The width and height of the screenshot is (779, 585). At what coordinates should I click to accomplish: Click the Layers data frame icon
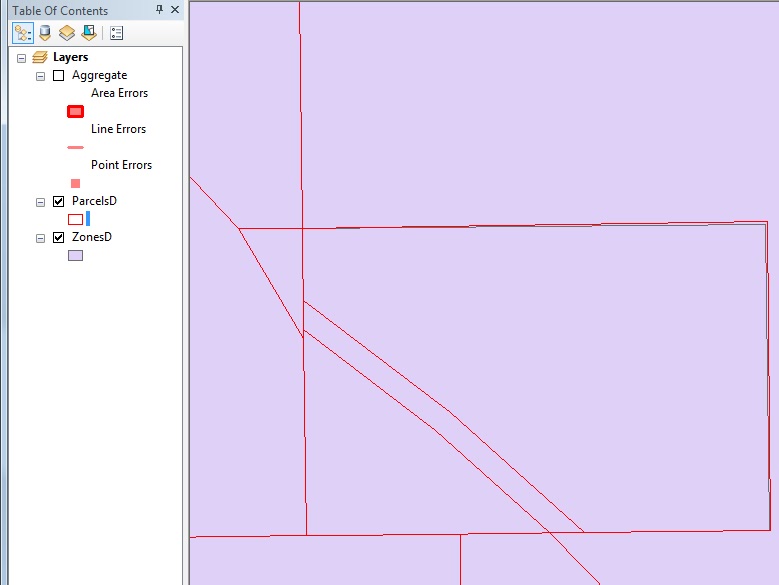(x=40, y=58)
